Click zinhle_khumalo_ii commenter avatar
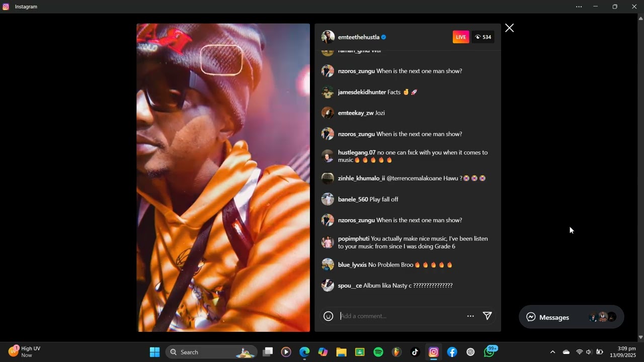644x362 pixels. pyautogui.click(x=328, y=178)
